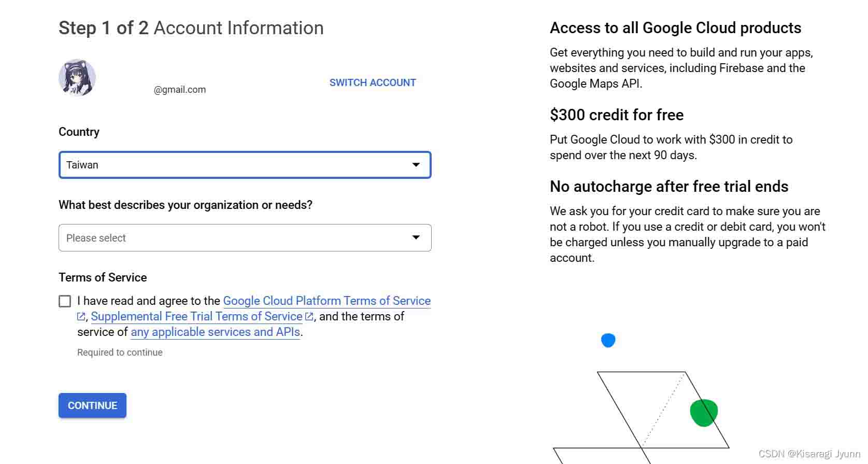Click the CONTINUE button
Viewport: 868px width, 464px height.
click(92, 405)
